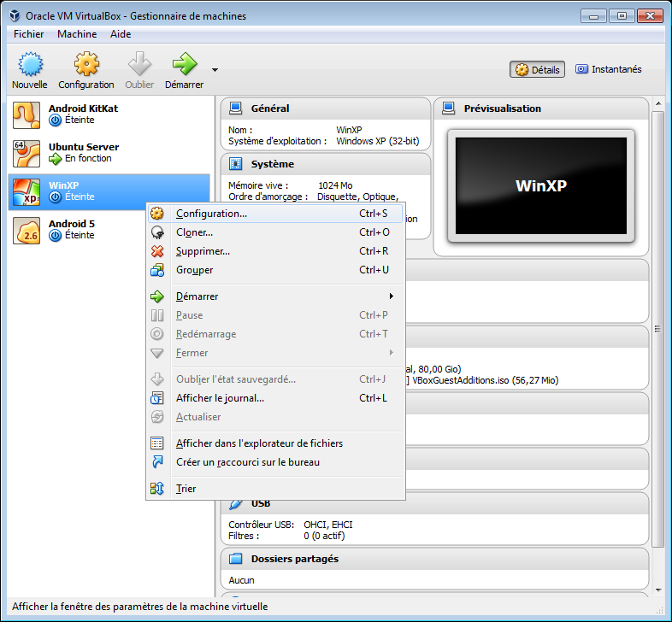Select the Android KitKat machine icon
Image resolution: width=672 pixels, height=622 pixels.
27,114
